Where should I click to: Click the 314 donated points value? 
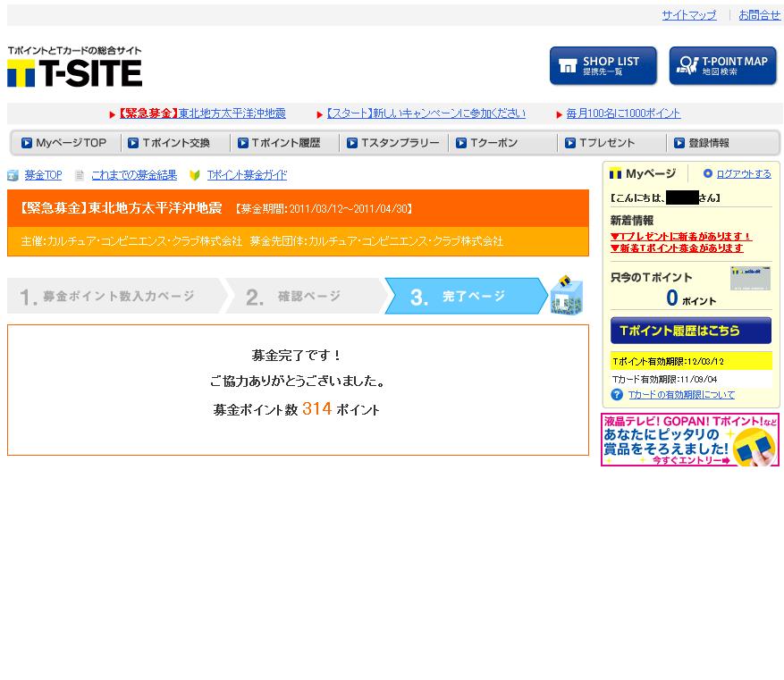pyautogui.click(x=317, y=408)
